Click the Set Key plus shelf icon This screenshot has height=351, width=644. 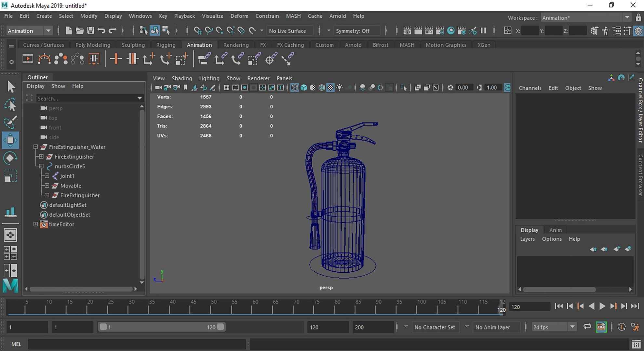click(x=115, y=59)
